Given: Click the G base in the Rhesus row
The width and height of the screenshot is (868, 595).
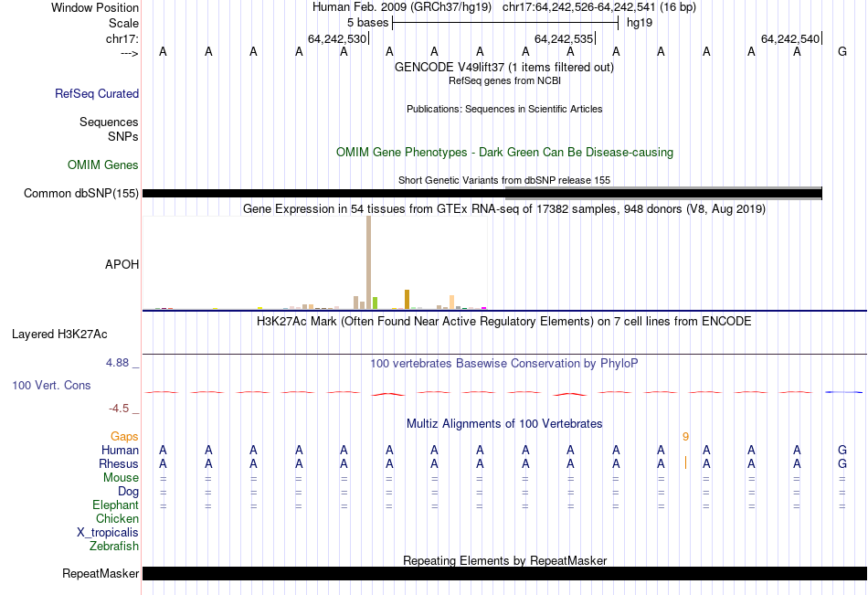Looking at the screenshot, I should click(x=842, y=463).
